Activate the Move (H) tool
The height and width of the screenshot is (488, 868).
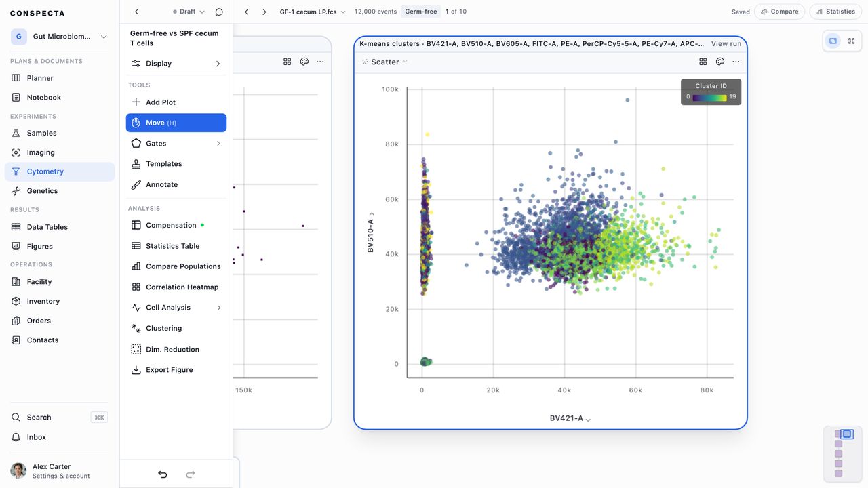[176, 123]
